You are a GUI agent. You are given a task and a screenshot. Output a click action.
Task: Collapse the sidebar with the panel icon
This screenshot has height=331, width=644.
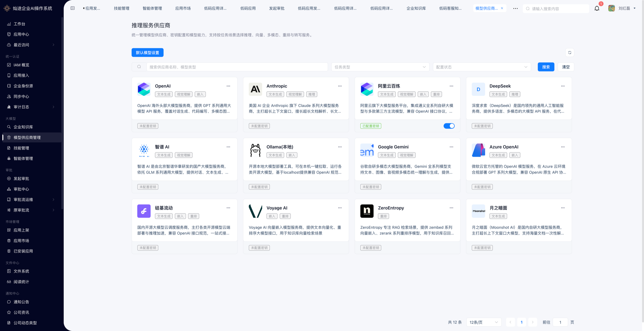(72, 8)
